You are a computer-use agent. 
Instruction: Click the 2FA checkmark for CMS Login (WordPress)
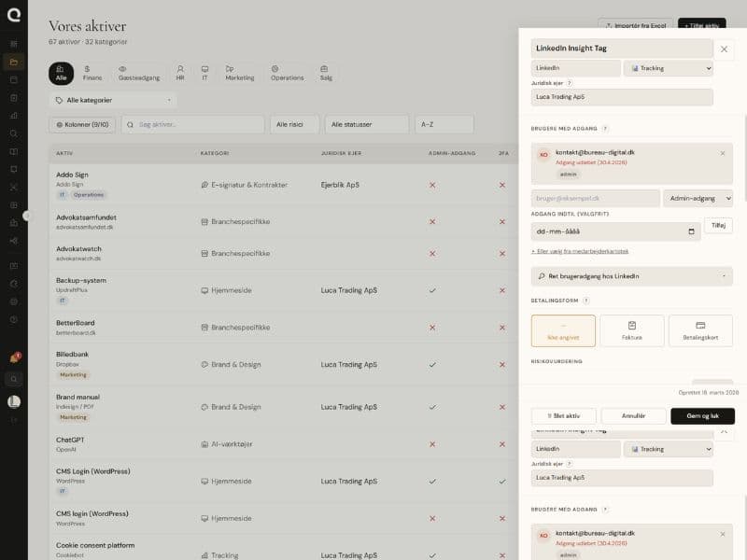click(x=502, y=482)
